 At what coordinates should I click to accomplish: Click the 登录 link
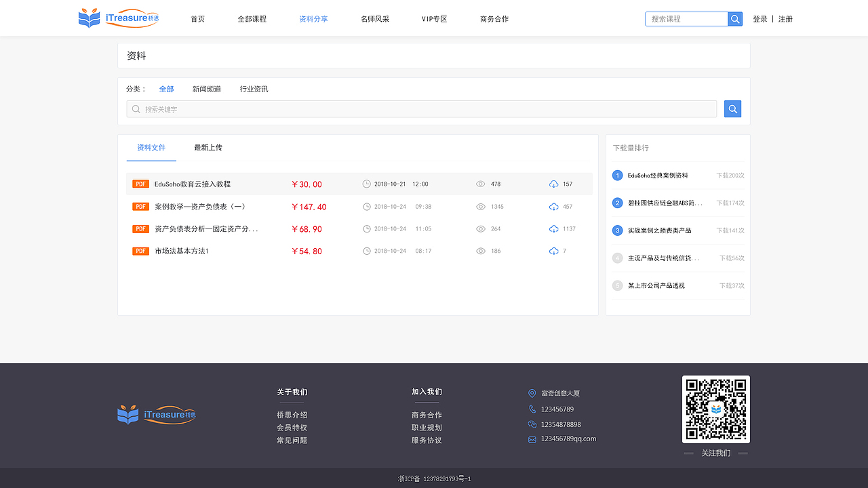click(760, 18)
